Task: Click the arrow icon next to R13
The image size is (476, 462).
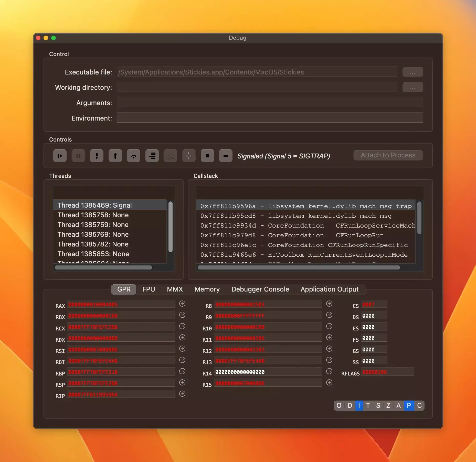Action: click(329, 360)
